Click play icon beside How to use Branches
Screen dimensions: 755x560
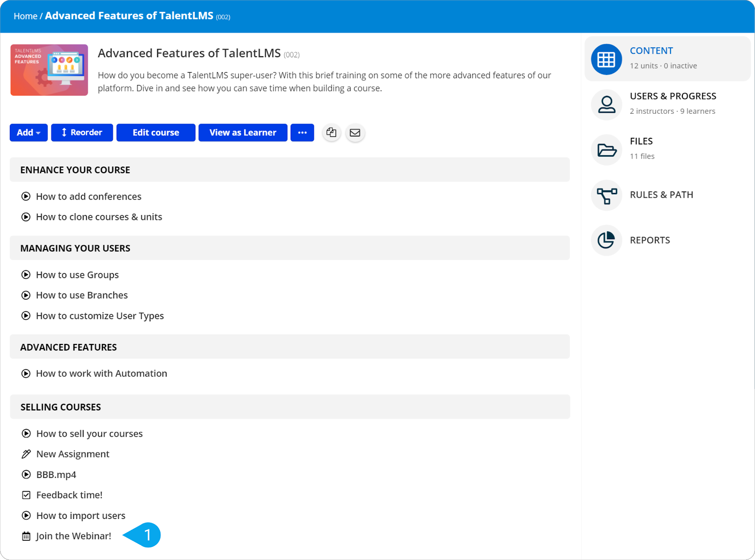(26, 295)
